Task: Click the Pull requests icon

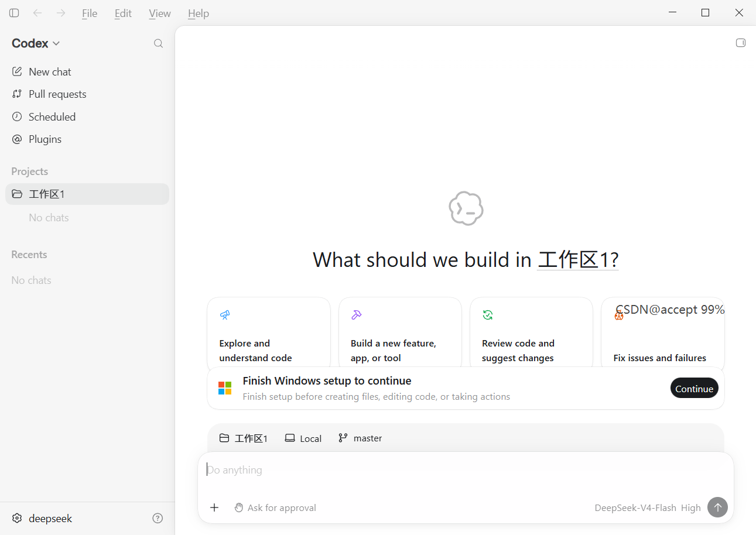Action: point(17,94)
